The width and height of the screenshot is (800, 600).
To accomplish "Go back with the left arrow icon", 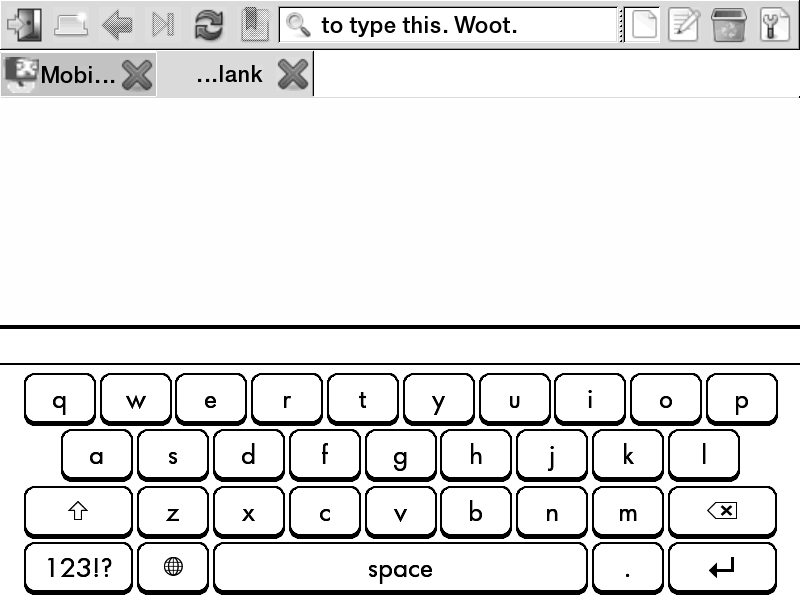I will pyautogui.click(x=117, y=24).
